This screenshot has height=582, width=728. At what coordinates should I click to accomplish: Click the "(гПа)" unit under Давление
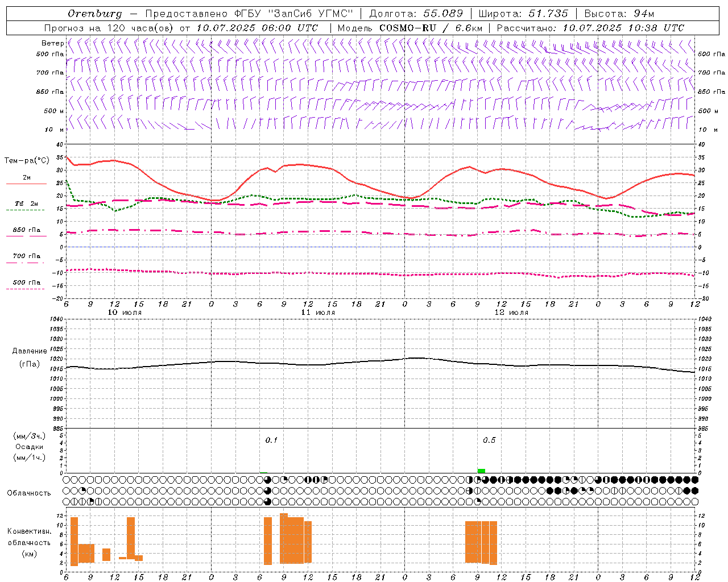click(30, 364)
